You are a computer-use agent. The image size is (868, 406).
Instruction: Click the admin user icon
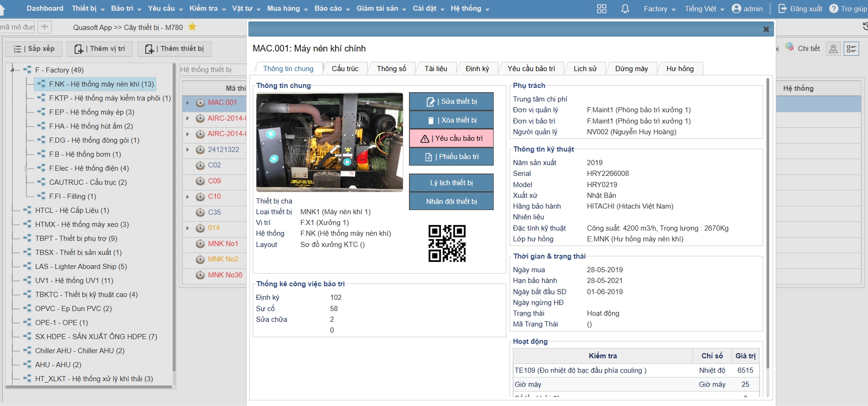(737, 8)
